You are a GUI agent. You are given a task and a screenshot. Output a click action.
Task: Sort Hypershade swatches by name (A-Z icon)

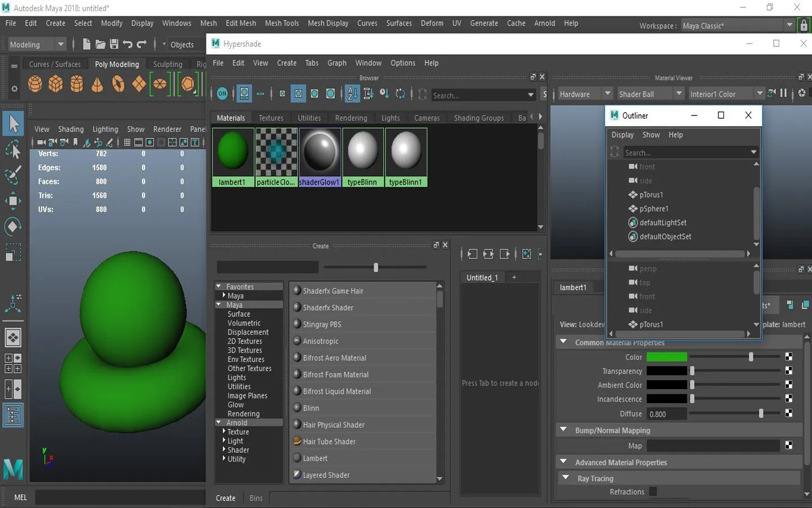pos(352,94)
